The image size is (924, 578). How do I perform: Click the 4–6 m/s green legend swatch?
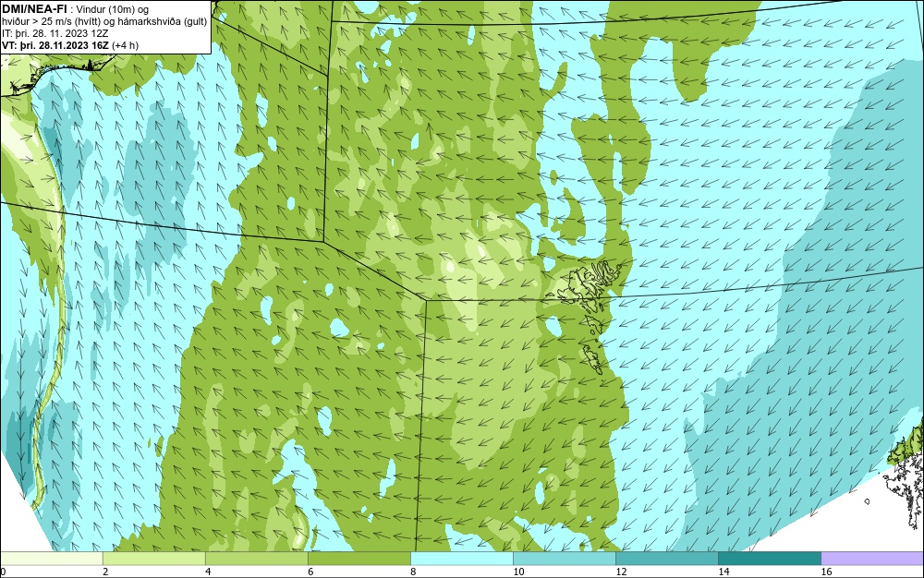[256, 559]
